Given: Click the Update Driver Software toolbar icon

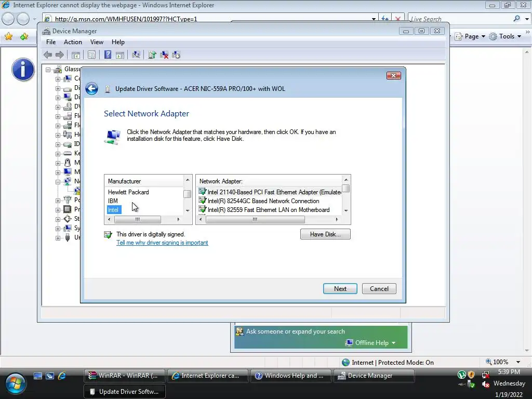Looking at the screenshot, I should click(152, 55).
